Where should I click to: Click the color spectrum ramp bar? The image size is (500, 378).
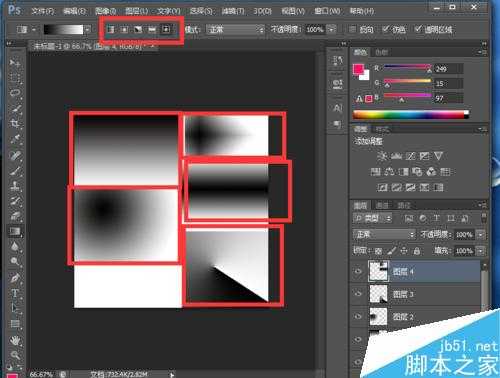pos(411,115)
